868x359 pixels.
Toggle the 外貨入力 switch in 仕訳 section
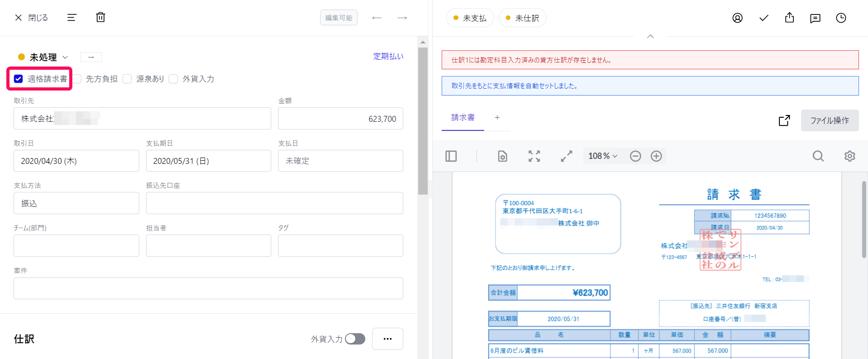(x=355, y=339)
